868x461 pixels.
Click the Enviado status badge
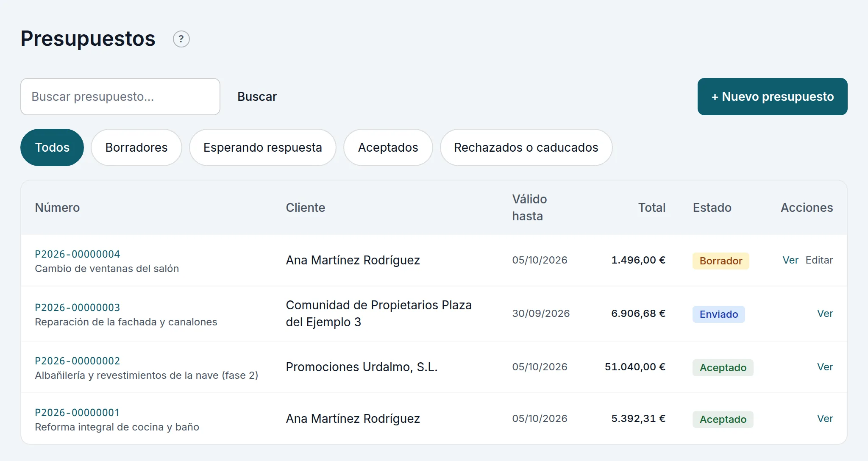718,314
